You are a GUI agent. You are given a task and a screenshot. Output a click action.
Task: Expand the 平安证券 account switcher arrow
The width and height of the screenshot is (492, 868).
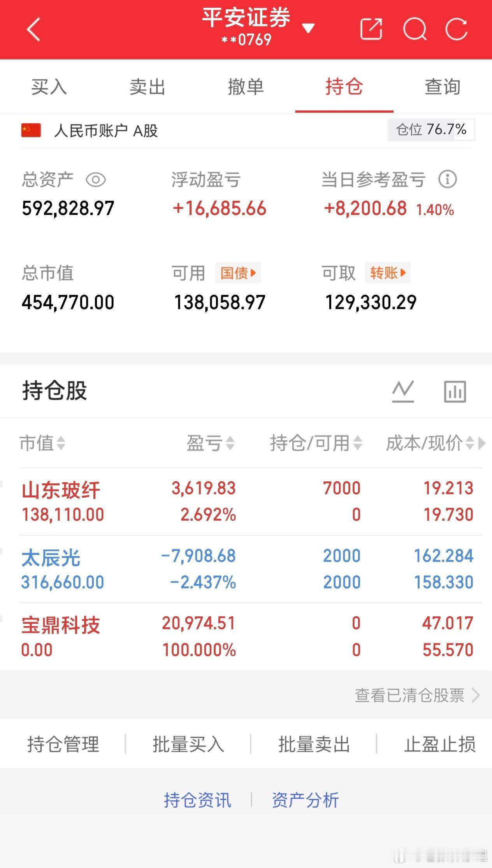point(308,28)
